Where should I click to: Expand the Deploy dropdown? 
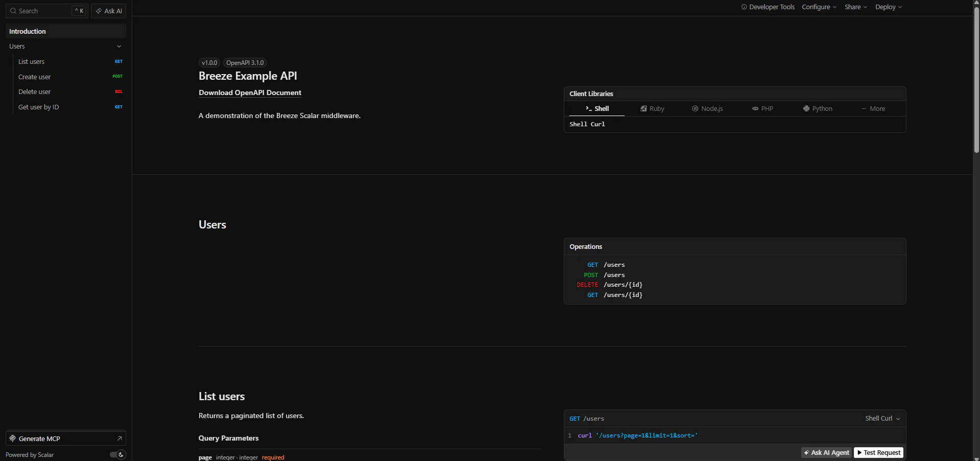[889, 7]
